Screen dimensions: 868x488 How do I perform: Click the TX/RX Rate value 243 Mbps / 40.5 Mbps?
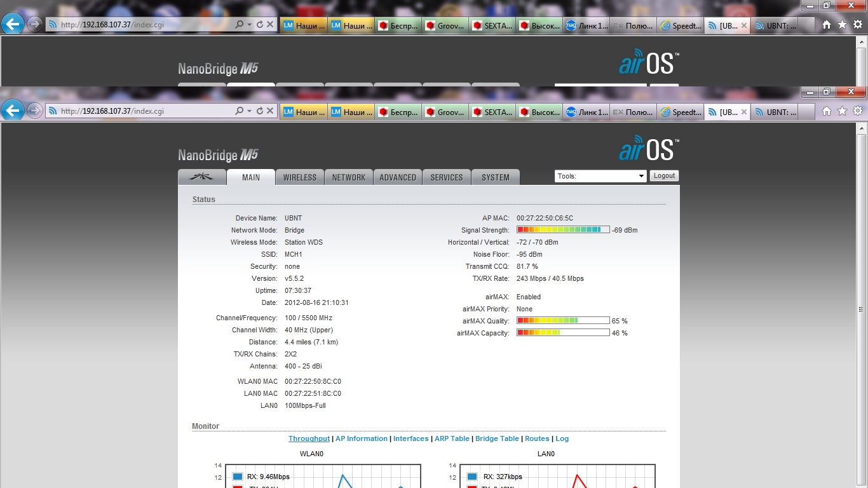pos(550,278)
